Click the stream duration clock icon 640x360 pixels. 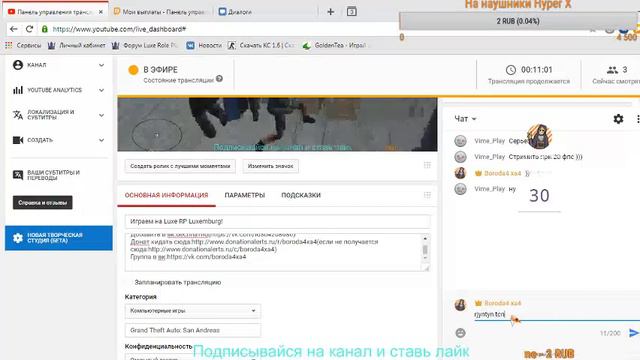pos(511,70)
